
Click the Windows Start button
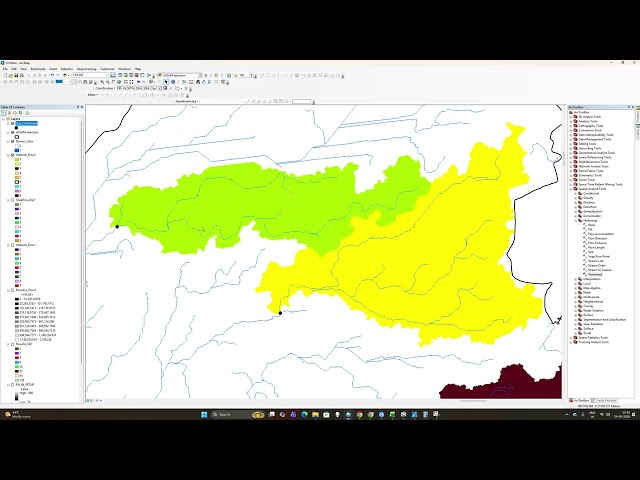click(204, 414)
